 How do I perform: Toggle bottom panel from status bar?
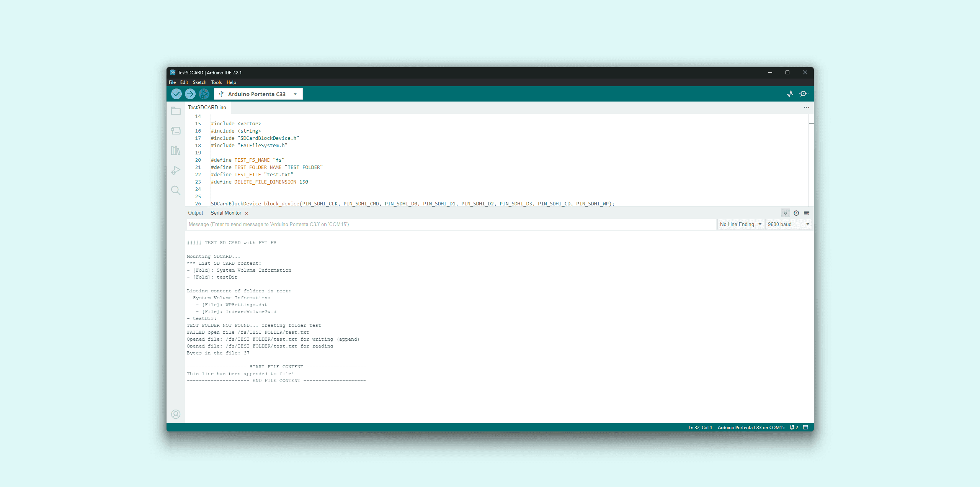click(x=805, y=427)
